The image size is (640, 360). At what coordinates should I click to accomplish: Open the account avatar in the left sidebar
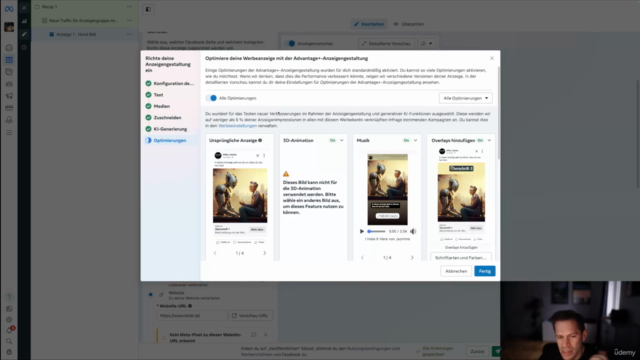9,27
